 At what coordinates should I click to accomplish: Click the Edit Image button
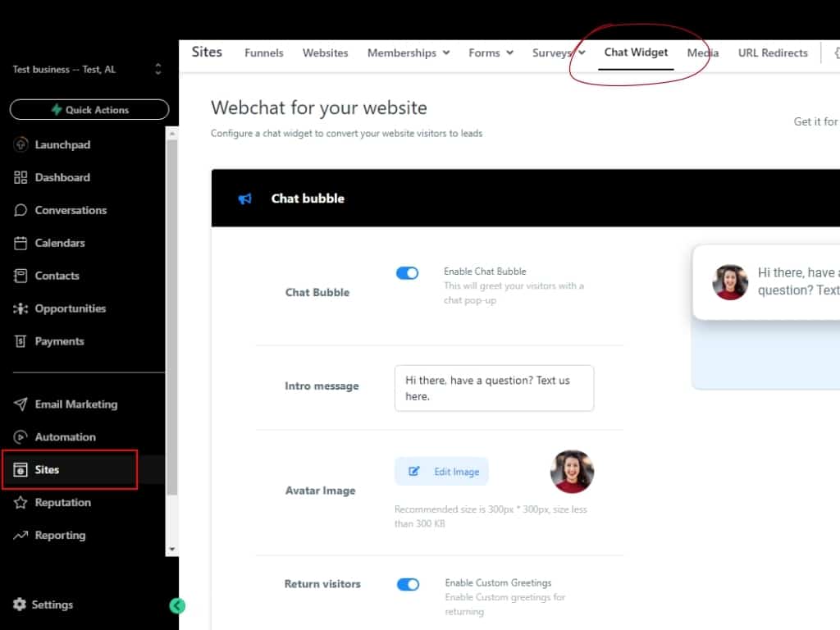click(442, 472)
